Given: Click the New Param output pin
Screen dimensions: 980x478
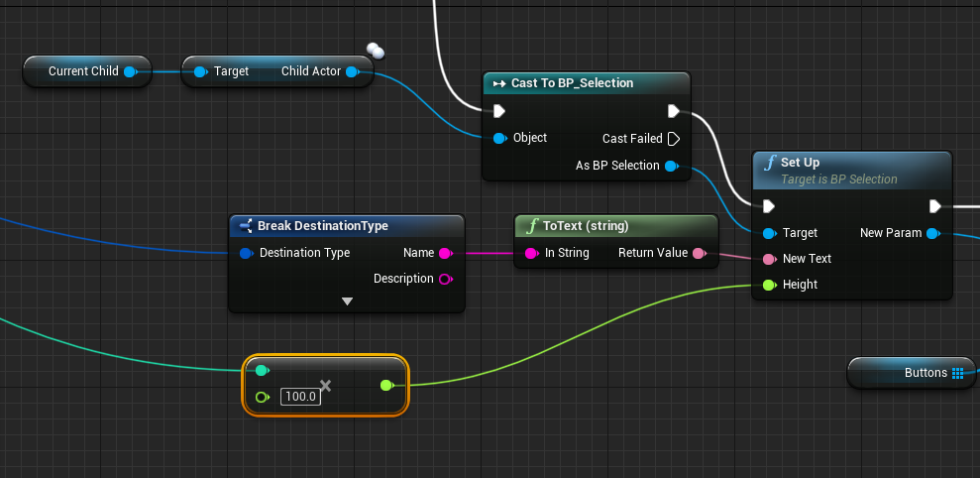Looking at the screenshot, I should pyautogui.click(x=932, y=233).
